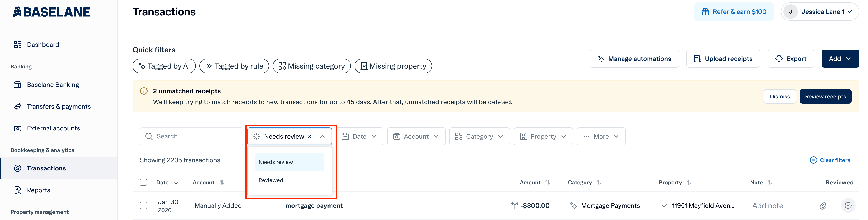Click the AI sparkle icon beside Mortgage Payments
The height and width of the screenshot is (220, 868).
574,205
